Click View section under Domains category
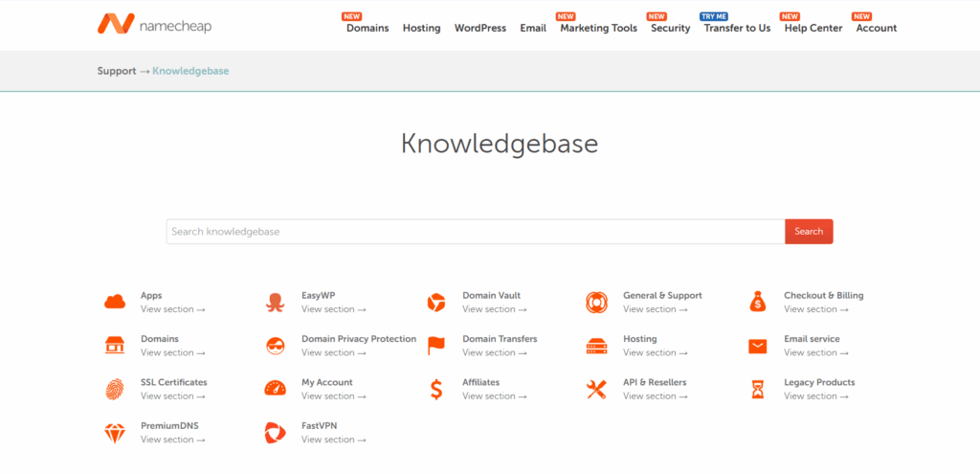This screenshot has height=474, width=980. 173,352
